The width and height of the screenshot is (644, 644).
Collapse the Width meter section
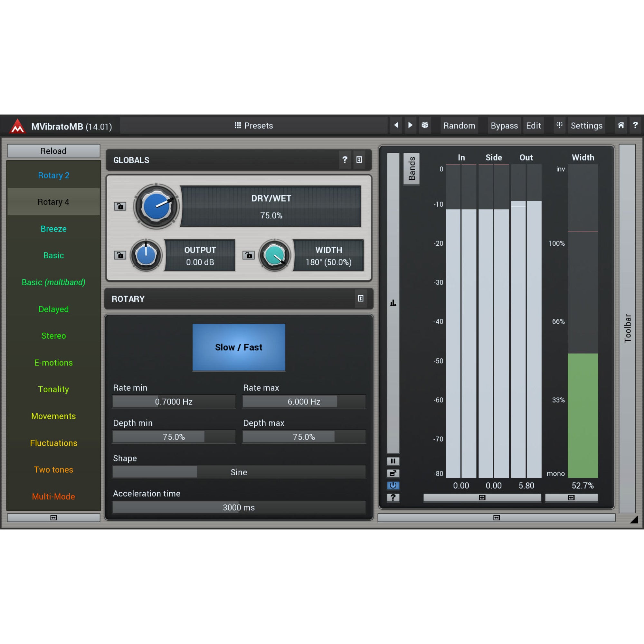coord(571,498)
